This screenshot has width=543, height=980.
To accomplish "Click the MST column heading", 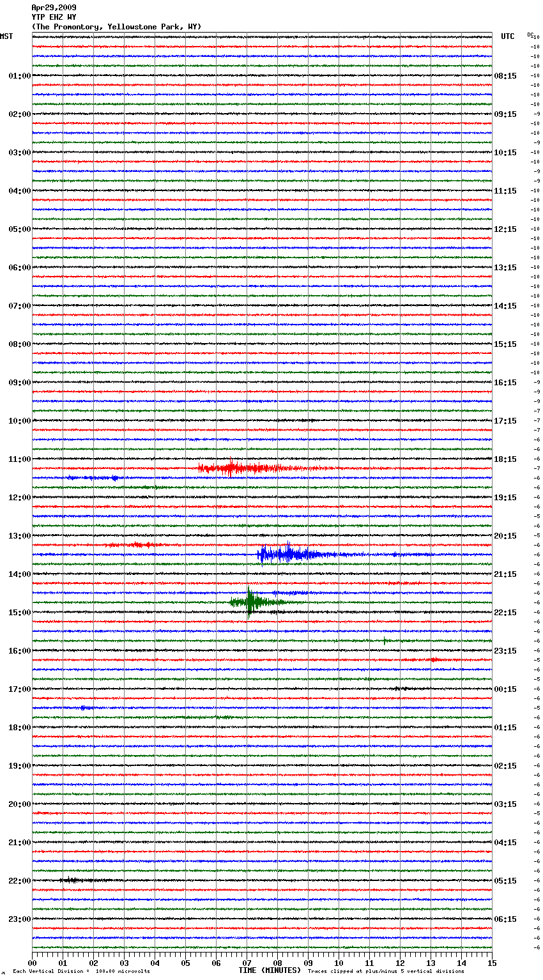I will [x=6, y=36].
